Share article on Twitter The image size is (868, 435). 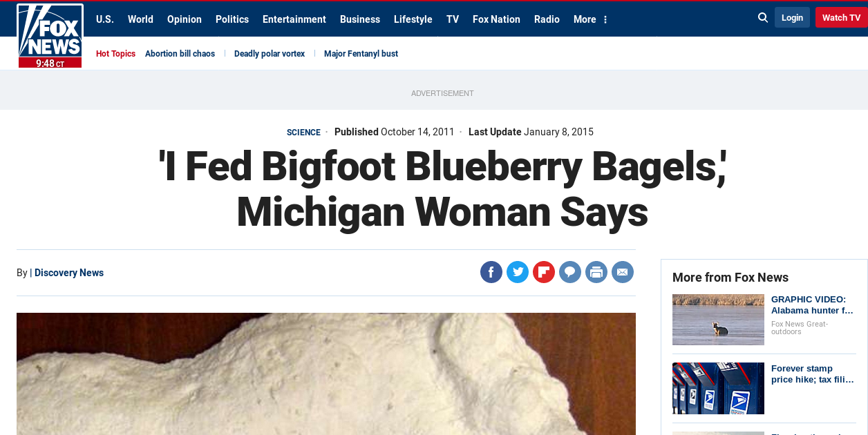(518, 272)
